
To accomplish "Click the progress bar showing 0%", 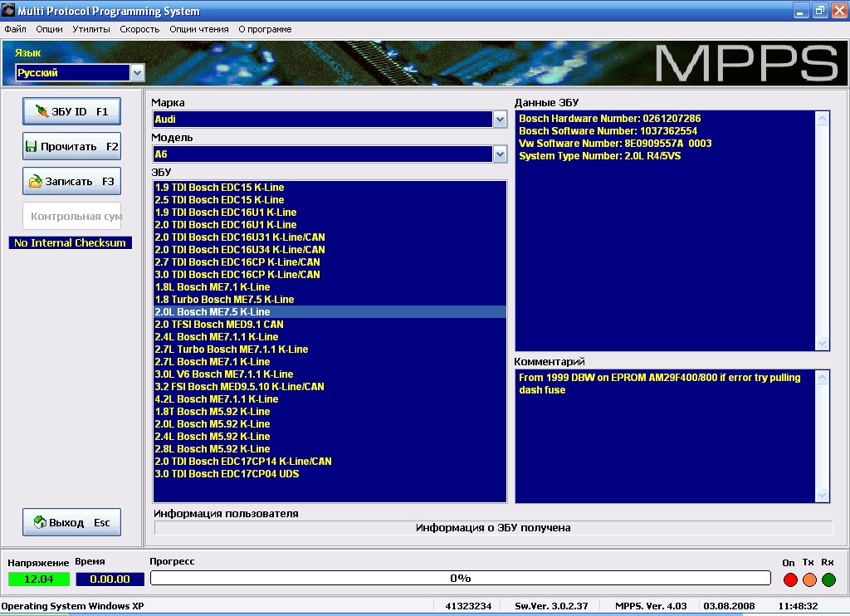I will coord(460,578).
